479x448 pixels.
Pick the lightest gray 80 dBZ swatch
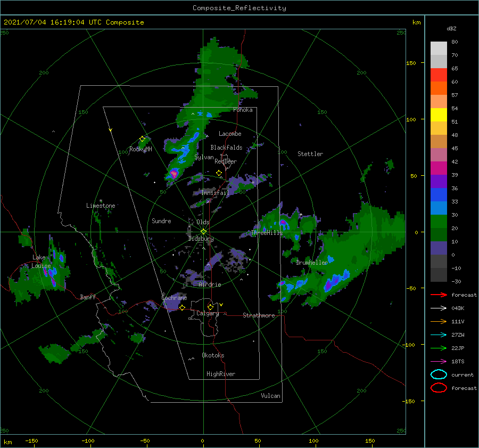click(x=439, y=48)
